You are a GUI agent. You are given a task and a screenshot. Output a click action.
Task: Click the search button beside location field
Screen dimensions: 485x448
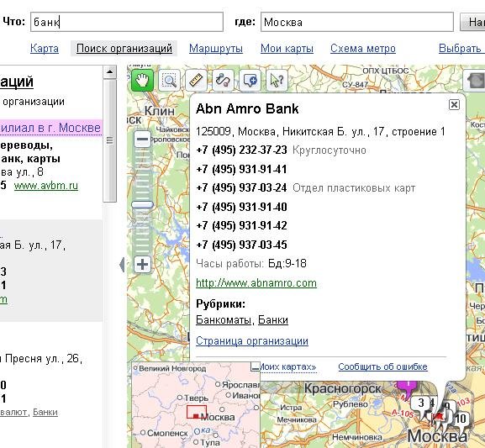tap(472, 22)
